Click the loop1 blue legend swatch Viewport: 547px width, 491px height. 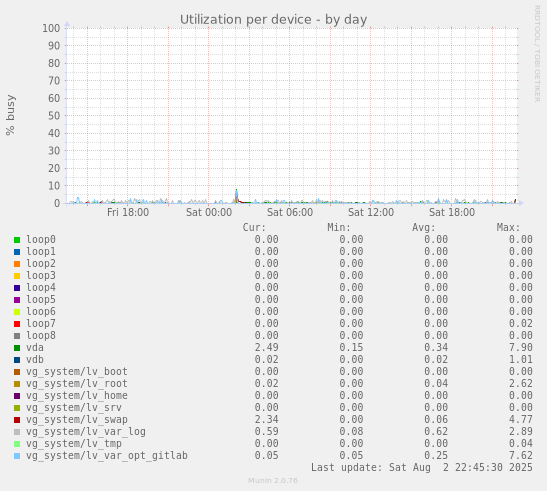(x=17, y=252)
